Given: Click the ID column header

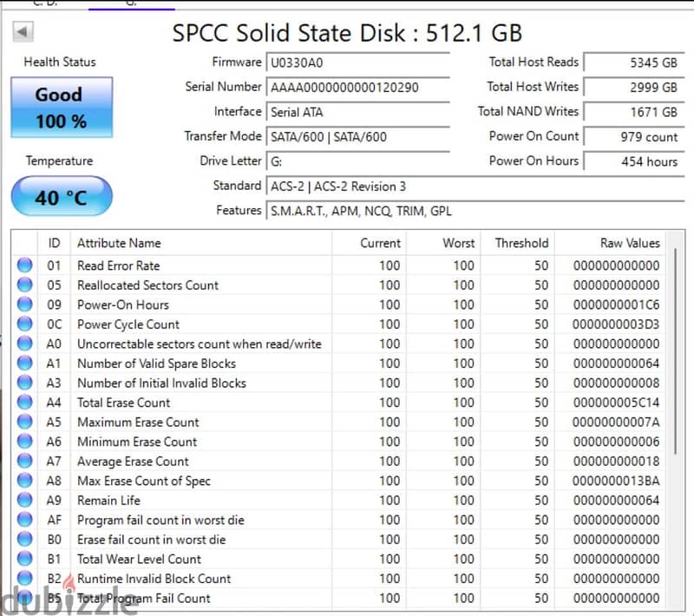Looking at the screenshot, I should pyautogui.click(x=54, y=243).
